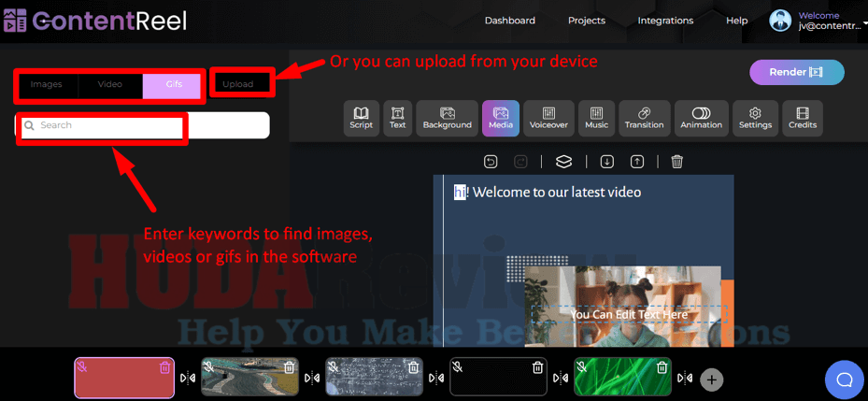Viewport: 868px width, 401px height.
Task: Switch to the Gifs tab
Action: pos(174,85)
